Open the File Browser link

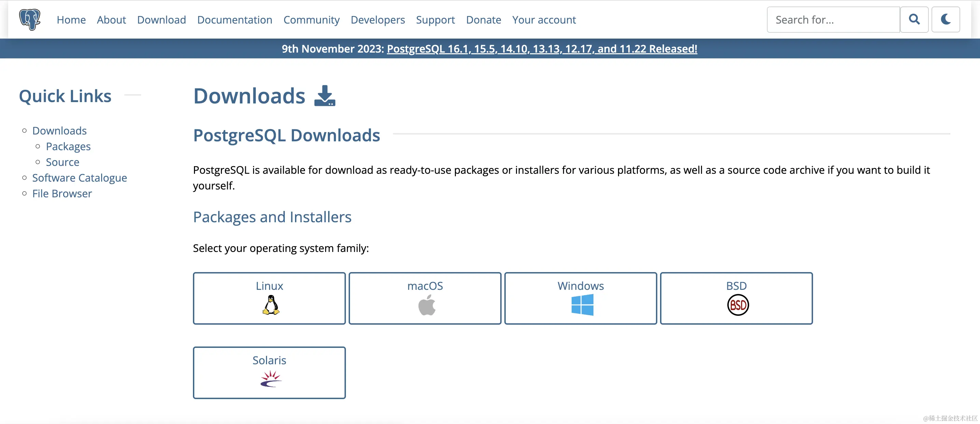(62, 194)
